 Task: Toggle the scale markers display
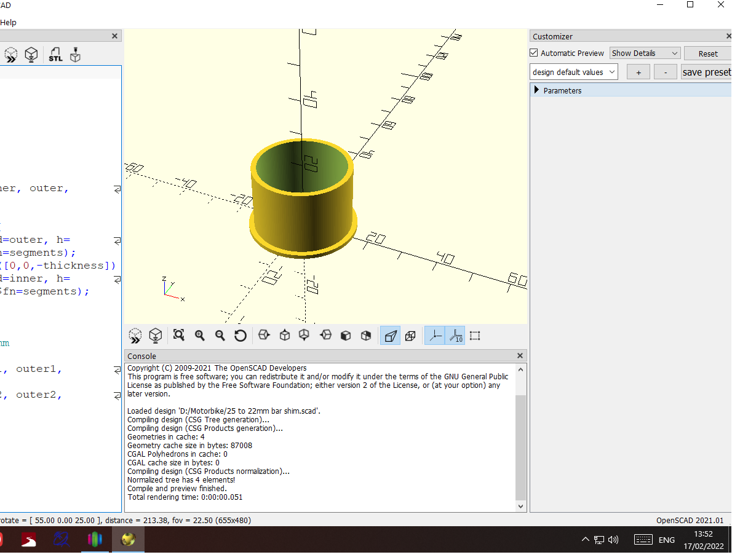click(x=456, y=335)
